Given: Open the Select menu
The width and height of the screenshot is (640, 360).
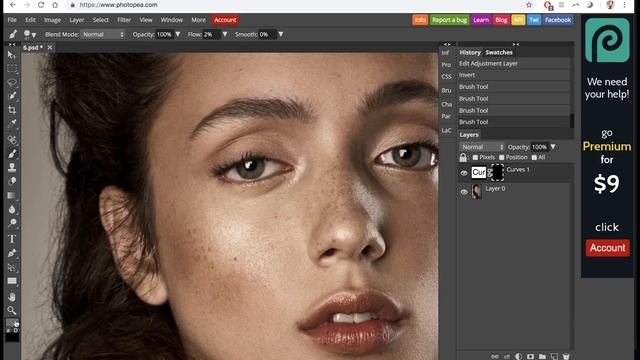Looking at the screenshot, I should [100, 20].
